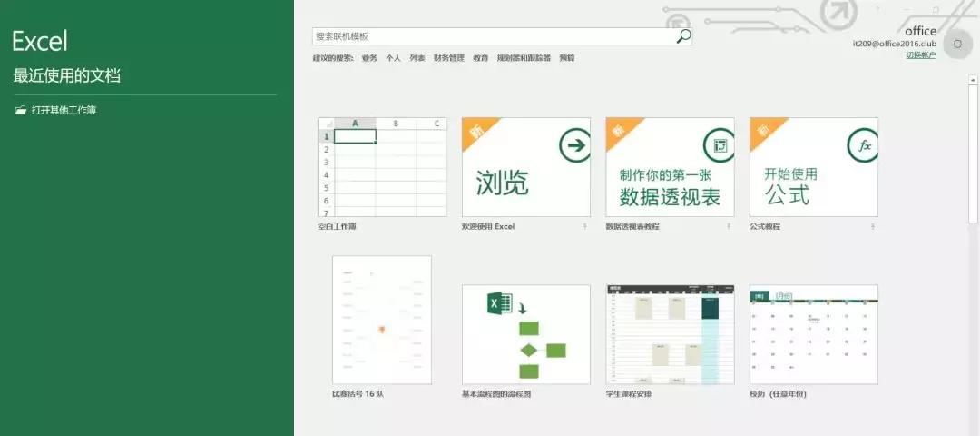This screenshot has height=436, width=980.
Task: Click the account avatar circle
Action: [x=957, y=44]
